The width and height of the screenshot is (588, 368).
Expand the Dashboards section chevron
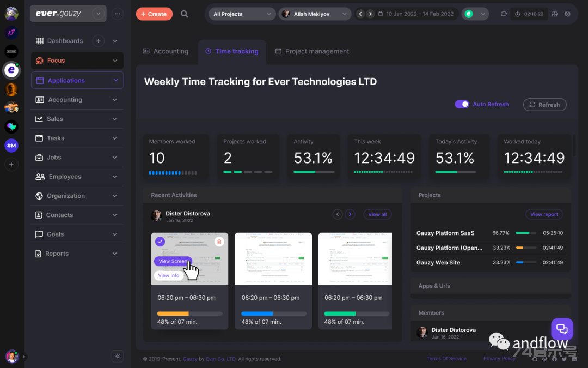tap(115, 41)
